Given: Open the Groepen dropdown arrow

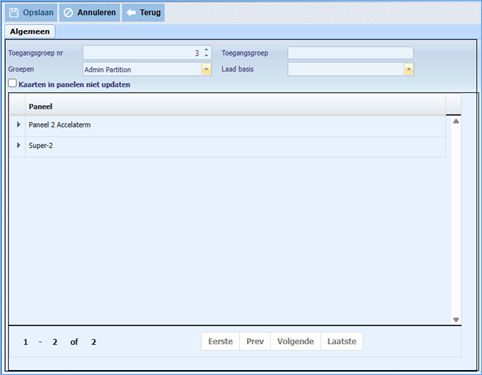Looking at the screenshot, I should 206,69.
